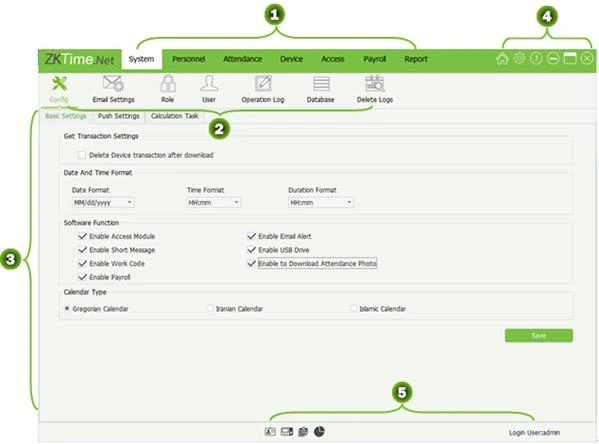Select Islamic Calendar radio button
Viewport: 599px width, 444px height.
tap(353, 308)
